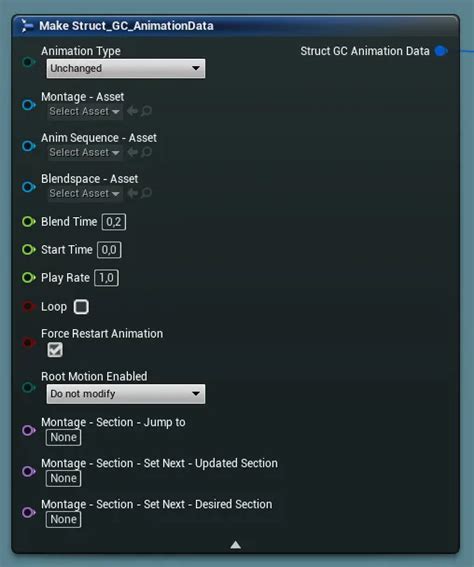Open the Select Asset dropdown under Montage - Asset
This screenshot has height=567, width=474.
[85, 111]
